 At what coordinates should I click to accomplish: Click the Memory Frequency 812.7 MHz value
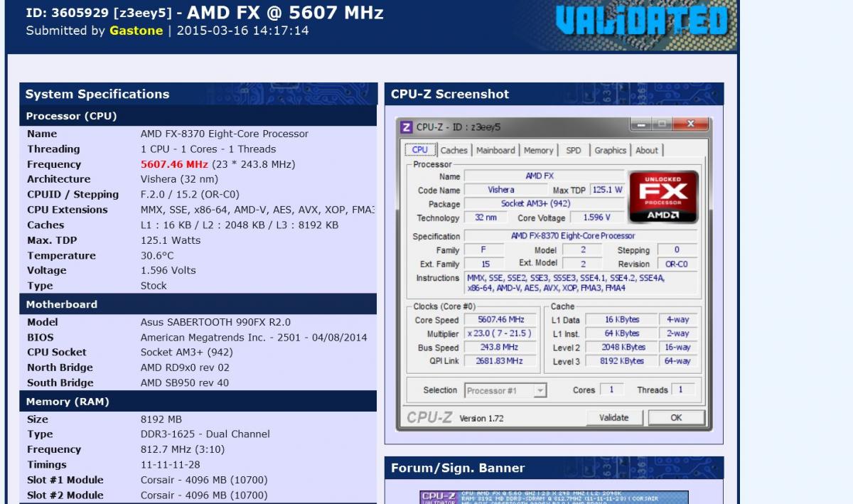point(182,450)
